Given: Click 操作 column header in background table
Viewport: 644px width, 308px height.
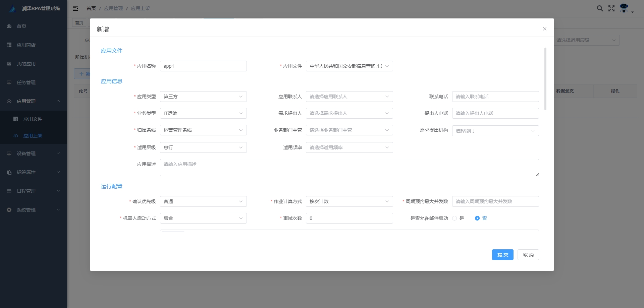Looking at the screenshot, I should coord(615,91).
